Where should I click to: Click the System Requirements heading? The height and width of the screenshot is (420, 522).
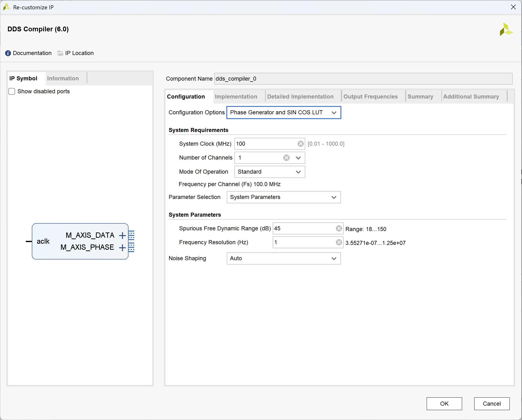199,130
